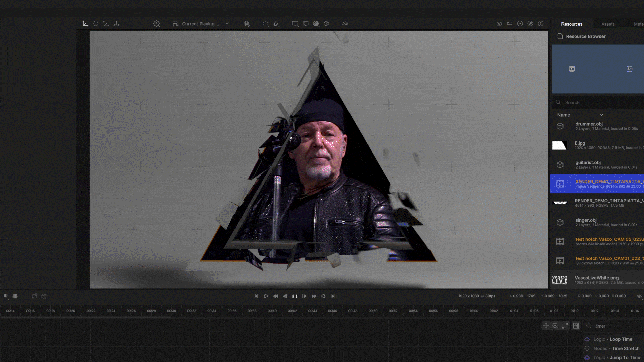Toggle the shading sphere display mode
This screenshot has width=644, height=362.
(316, 24)
